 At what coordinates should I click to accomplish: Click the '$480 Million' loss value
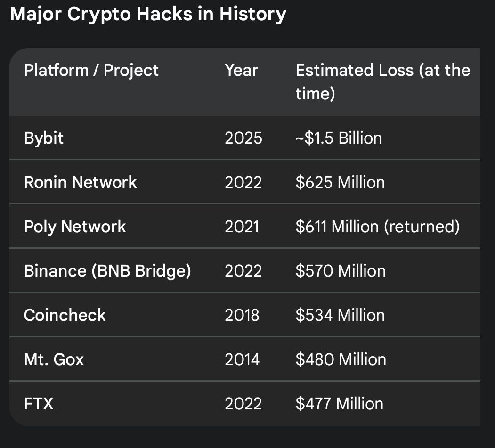(x=341, y=359)
